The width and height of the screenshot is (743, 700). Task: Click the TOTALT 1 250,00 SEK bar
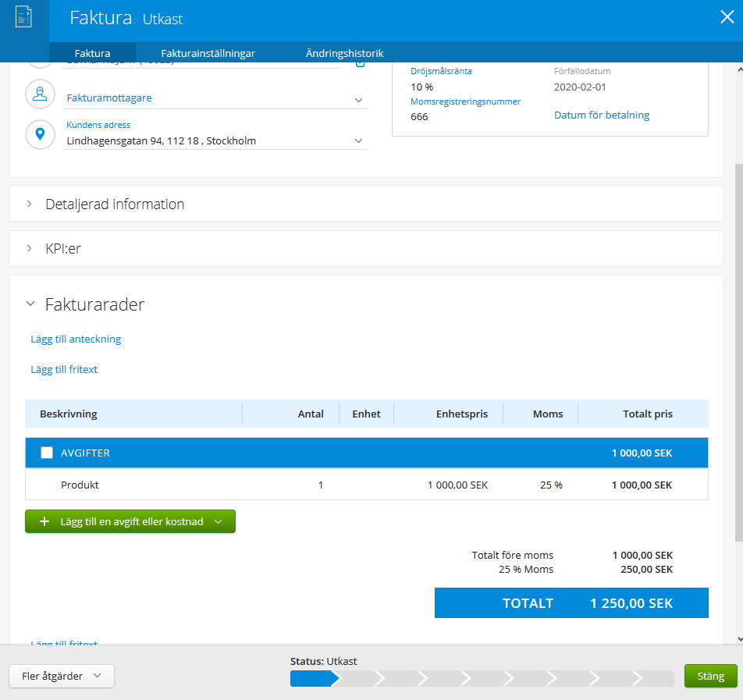(571, 603)
